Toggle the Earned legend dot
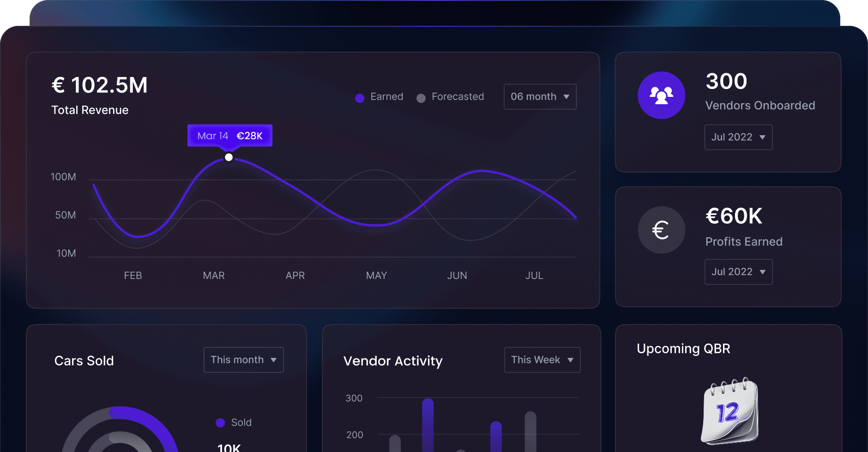 click(x=360, y=98)
